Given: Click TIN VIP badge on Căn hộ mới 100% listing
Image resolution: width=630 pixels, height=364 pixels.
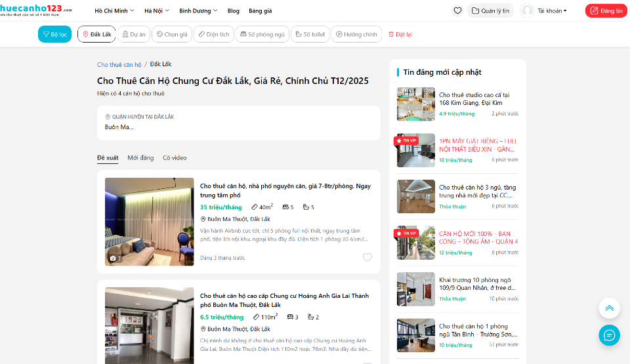Looking at the screenshot, I should [x=407, y=233].
